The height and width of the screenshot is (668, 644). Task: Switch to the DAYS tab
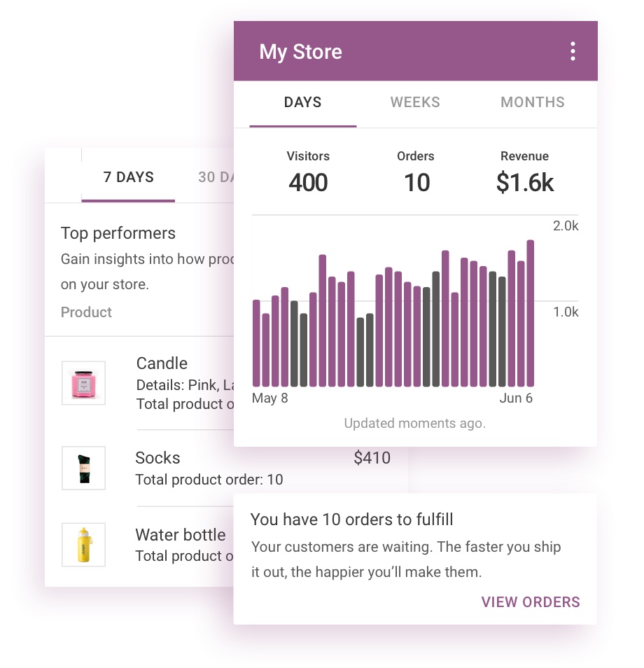(303, 103)
